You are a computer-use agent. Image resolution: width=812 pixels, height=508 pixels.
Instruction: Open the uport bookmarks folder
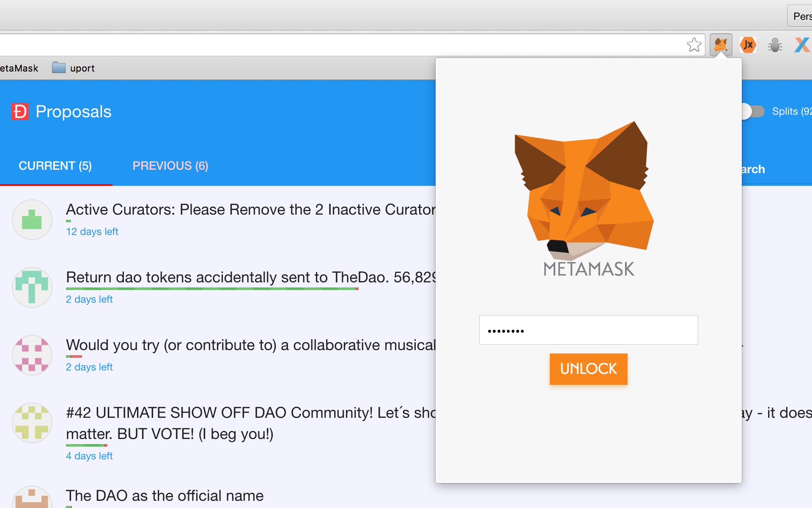click(73, 68)
